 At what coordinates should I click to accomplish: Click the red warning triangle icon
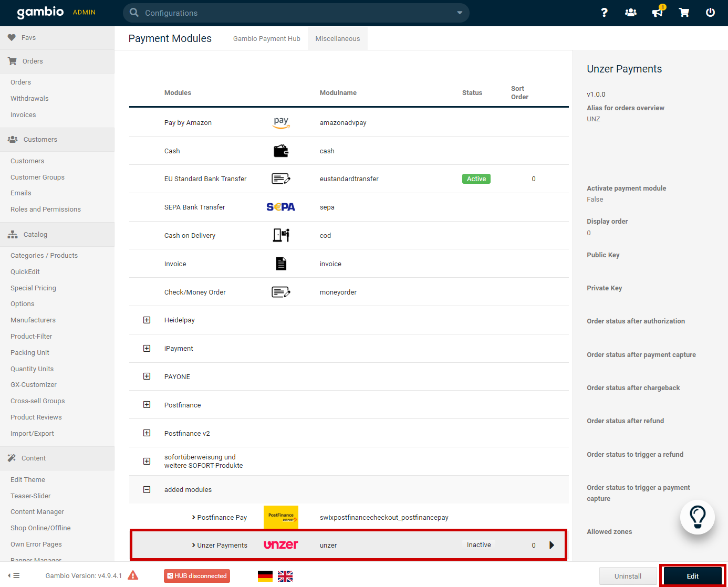[x=133, y=575]
